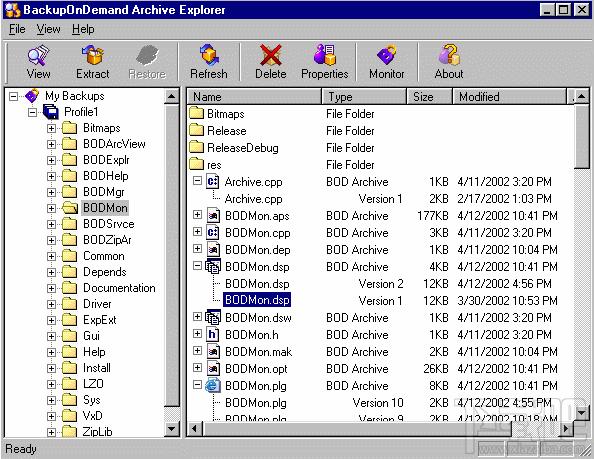Expand the BODMon.h archive entry
The width and height of the screenshot is (594, 459).
point(197,334)
